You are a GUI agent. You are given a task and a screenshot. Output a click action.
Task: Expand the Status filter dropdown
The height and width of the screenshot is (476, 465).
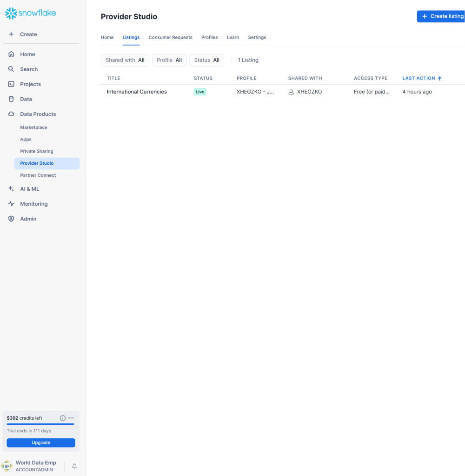point(206,60)
